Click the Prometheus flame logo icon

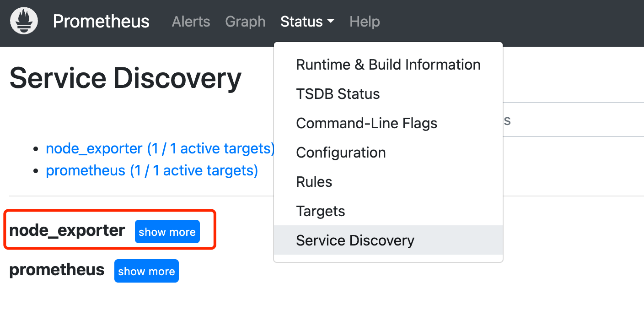(x=24, y=21)
